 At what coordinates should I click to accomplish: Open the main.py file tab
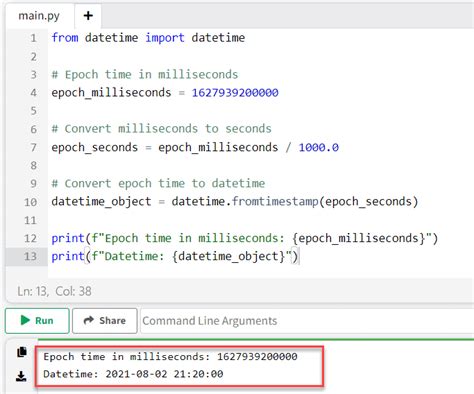pos(39,16)
